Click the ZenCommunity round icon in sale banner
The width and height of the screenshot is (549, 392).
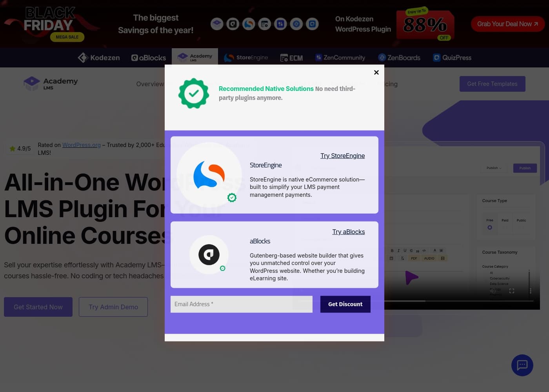[x=280, y=24]
